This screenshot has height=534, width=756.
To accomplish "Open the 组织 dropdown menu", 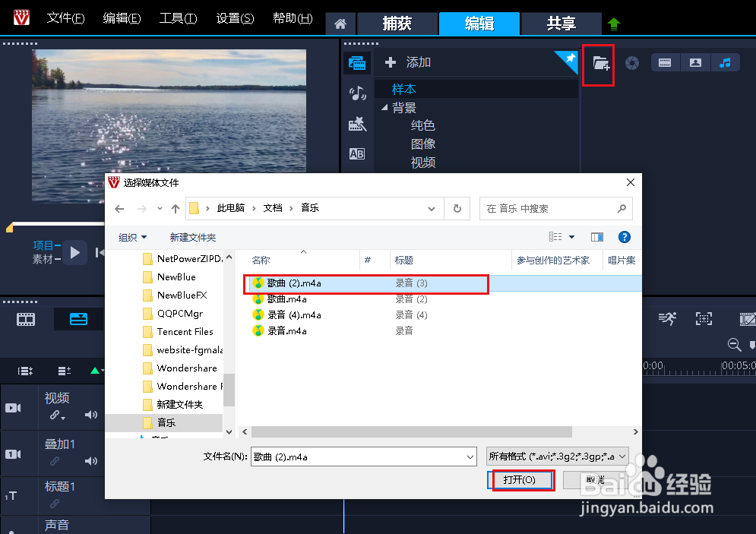I will coord(133,237).
